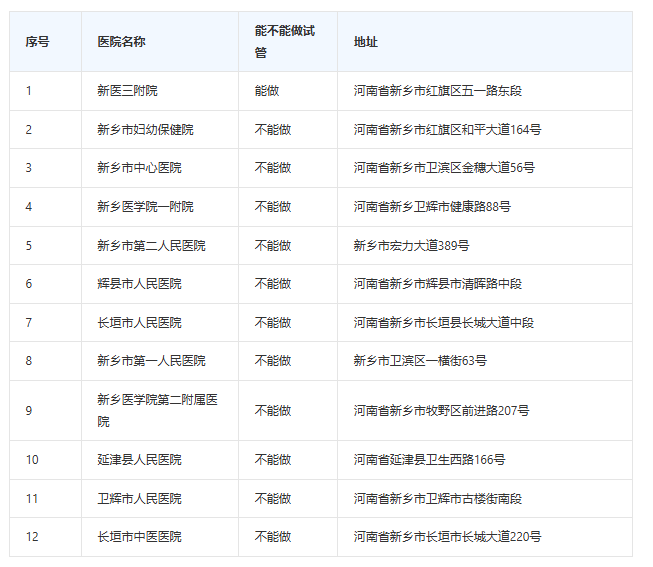Screen dimensions: 653x567
Task: Click 不能做 in the 辉县市人民医院 row
Action: [273, 284]
